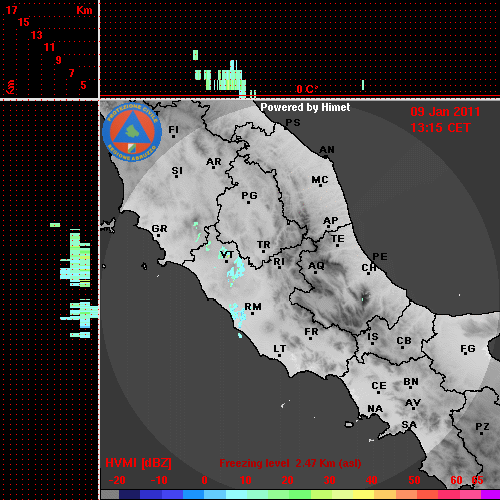
Task: Click the PS city label
Action: pyautogui.click(x=293, y=123)
